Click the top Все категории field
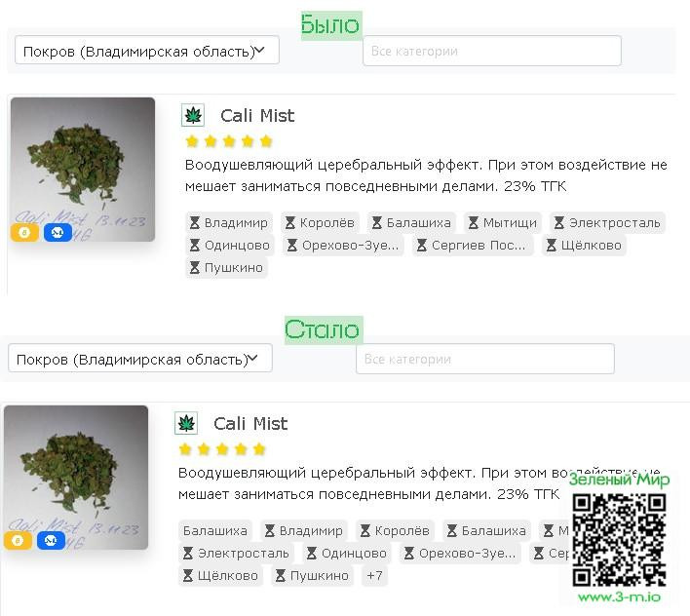690x616 pixels. click(x=492, y=51)
